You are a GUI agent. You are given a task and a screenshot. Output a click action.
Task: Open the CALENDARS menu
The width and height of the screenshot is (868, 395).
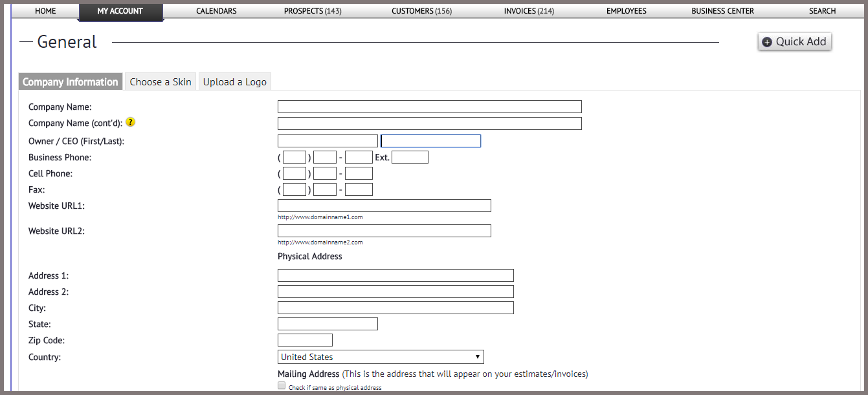[216, 11]
